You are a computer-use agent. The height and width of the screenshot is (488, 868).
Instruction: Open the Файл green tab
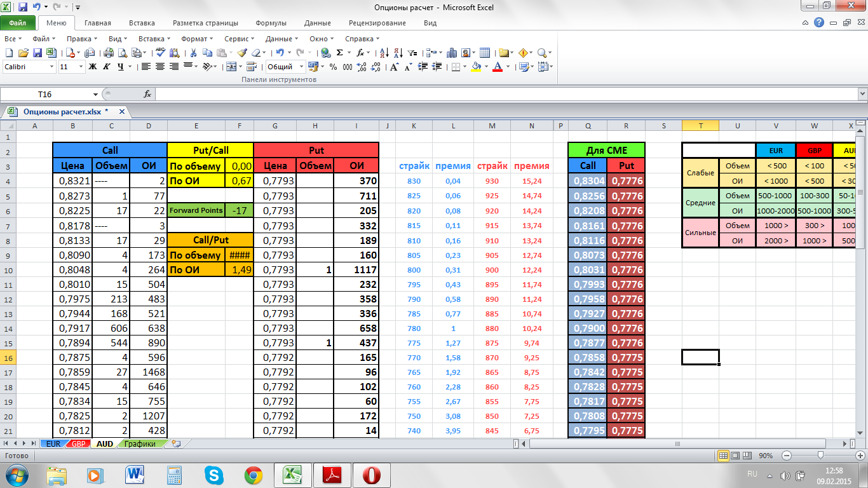(18, 23)
